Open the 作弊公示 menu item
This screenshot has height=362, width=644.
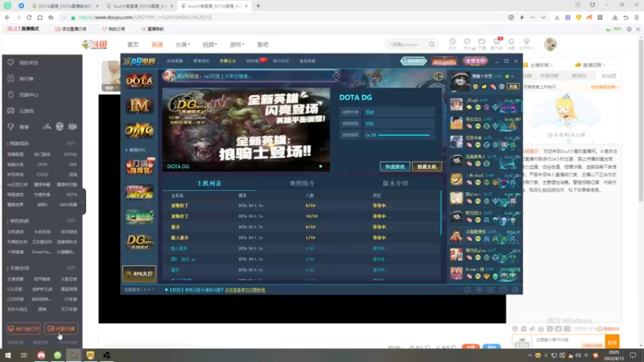tap(228, 61)
